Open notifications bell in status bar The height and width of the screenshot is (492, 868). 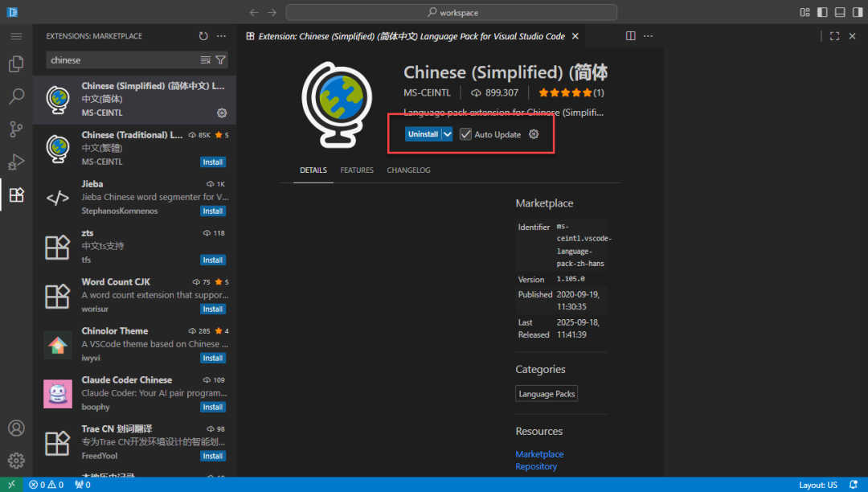point(854,485)
